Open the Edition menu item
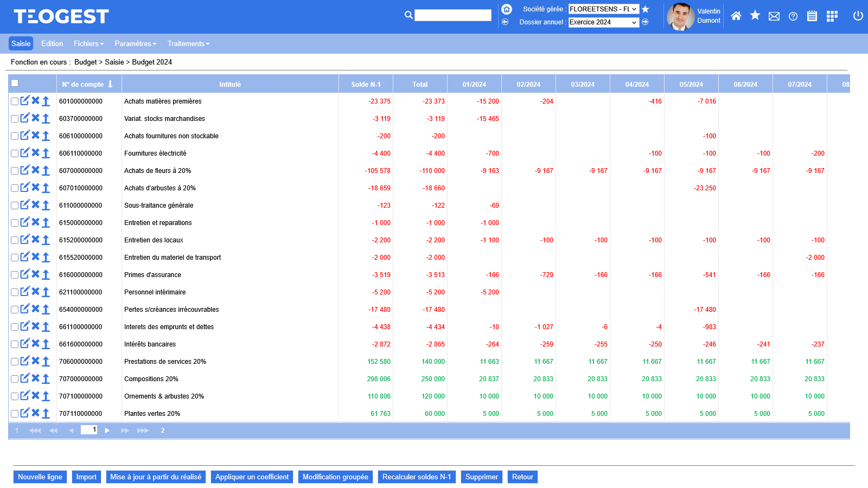Viewport: 868px width, 488px height. (x=52, y=43)
